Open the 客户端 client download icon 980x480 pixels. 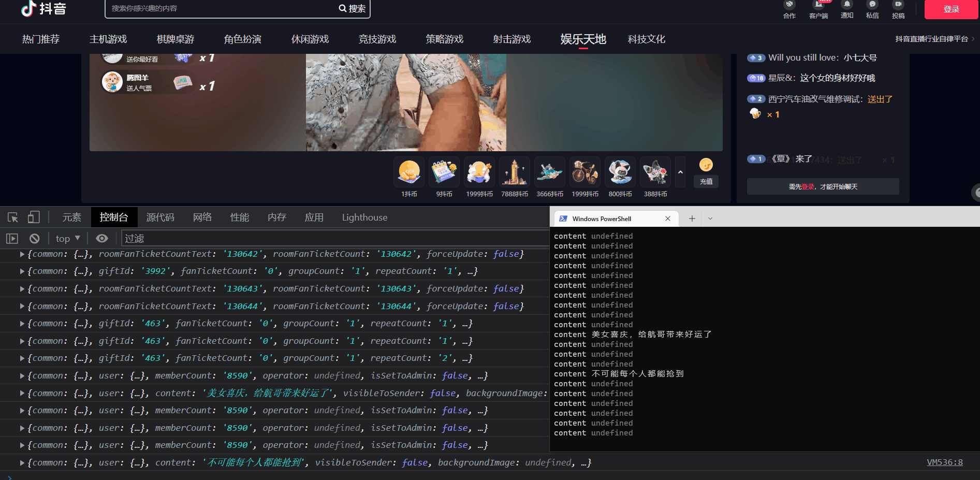click(818, 9)
